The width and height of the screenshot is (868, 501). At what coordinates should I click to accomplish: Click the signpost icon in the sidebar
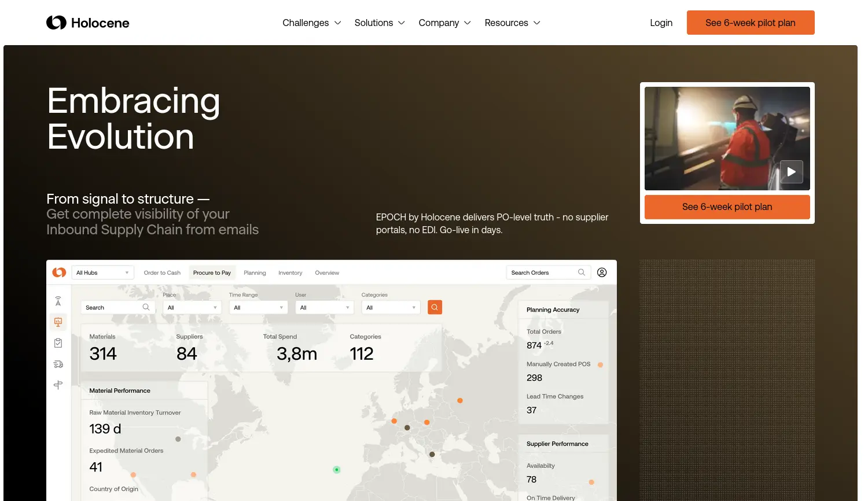[58, 385]
